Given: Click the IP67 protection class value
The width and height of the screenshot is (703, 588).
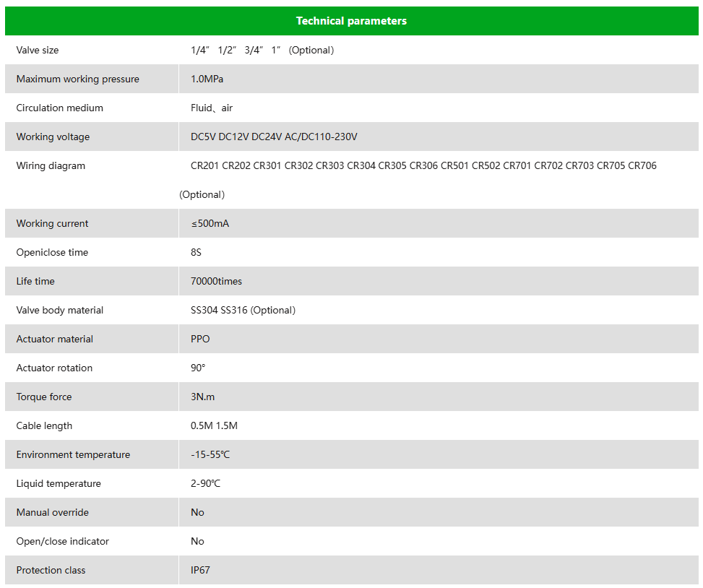Looking at the screenshot, I should tap(200, 570).
